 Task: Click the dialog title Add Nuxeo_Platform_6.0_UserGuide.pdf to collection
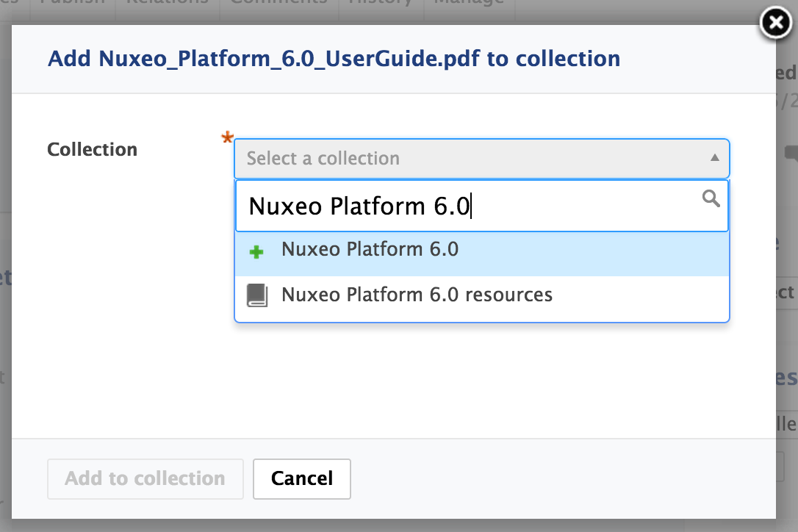334,59
